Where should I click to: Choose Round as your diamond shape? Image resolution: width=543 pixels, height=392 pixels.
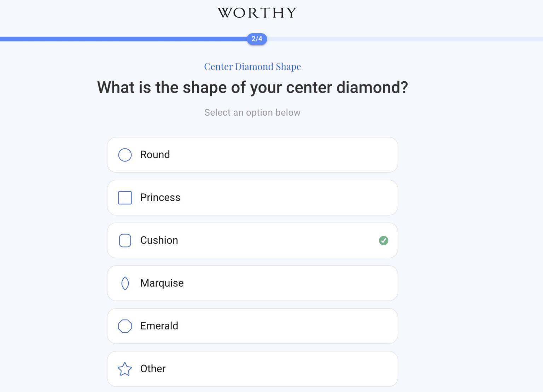point(252,155)
